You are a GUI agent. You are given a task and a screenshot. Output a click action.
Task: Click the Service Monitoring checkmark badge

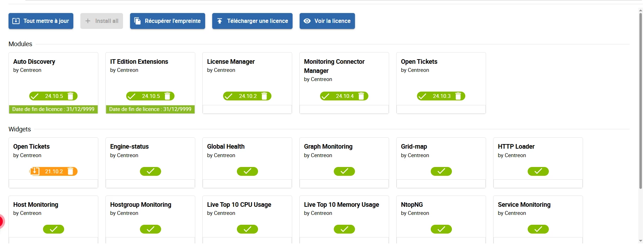pyautogui.click(x=538, y=229)
